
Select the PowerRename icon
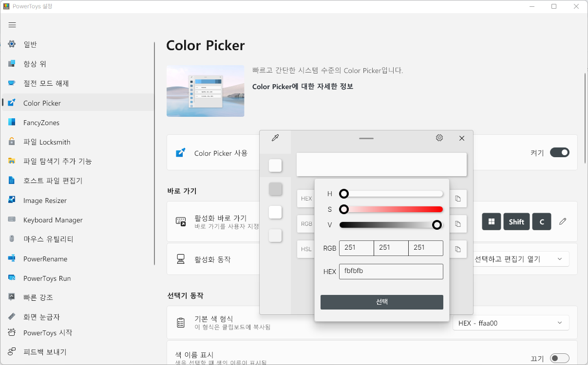point(12,258)
